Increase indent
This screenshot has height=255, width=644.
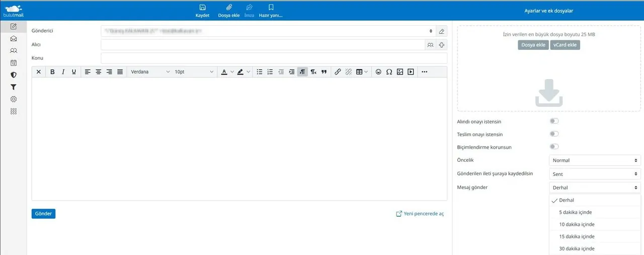click(292, 72)
